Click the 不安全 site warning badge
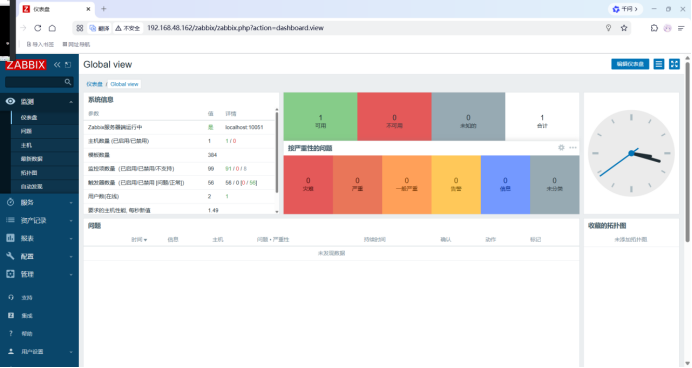Image resolution: width=692 pixels, height=368 pixels. point(128,28)
